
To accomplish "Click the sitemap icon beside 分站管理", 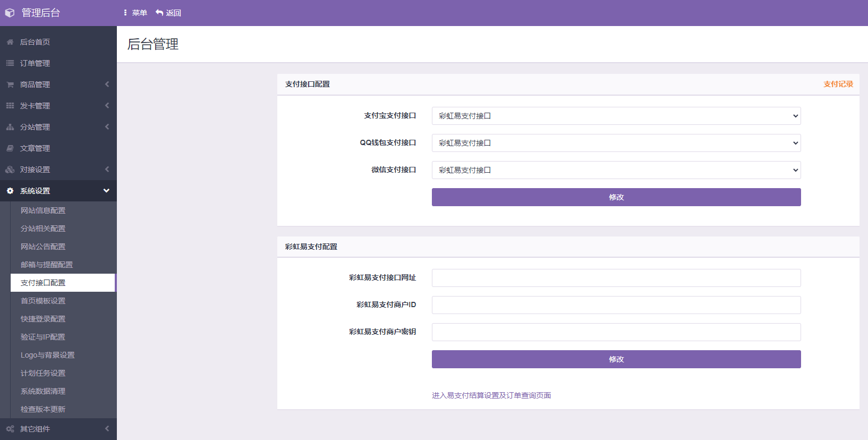I will pos(10,127).
